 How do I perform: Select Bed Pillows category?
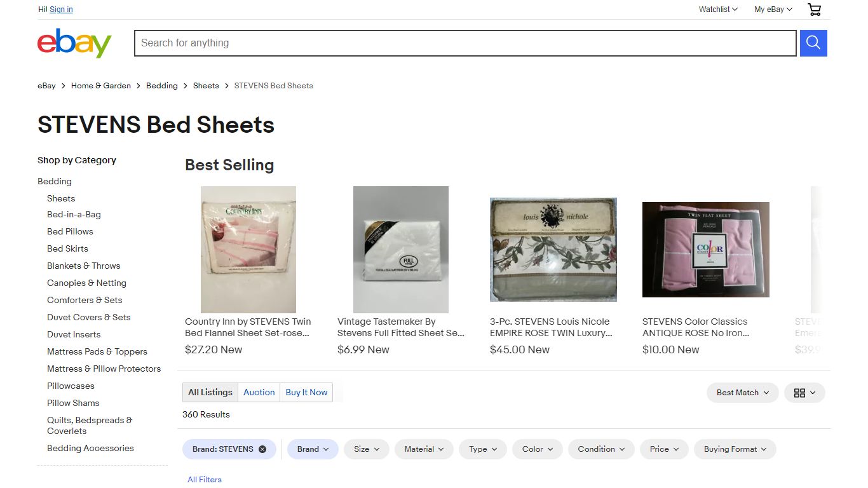click(x=70, y=232)
